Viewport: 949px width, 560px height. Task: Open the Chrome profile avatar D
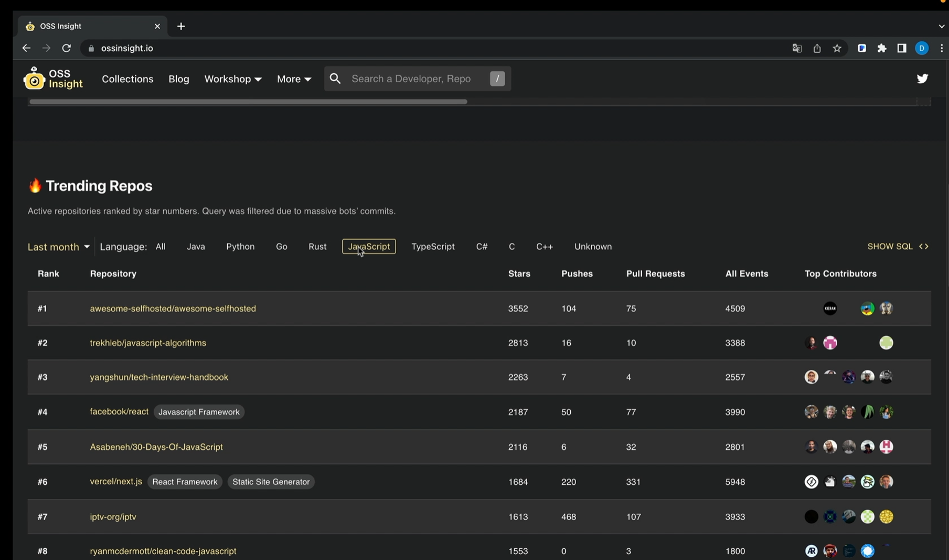[922, 48]
